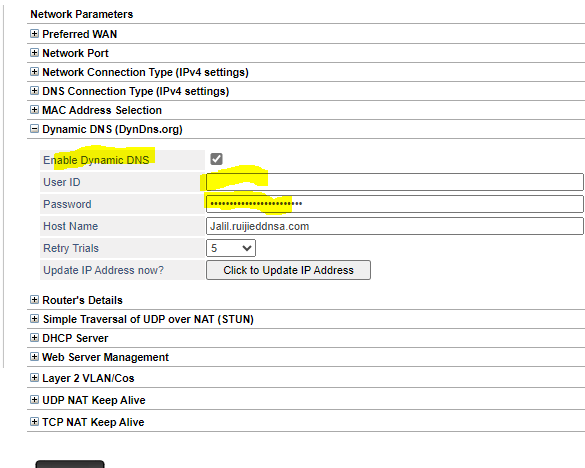Expand Router's Details plus icon
This screenshot has width=585, height=468.
(x=34, y=300)
